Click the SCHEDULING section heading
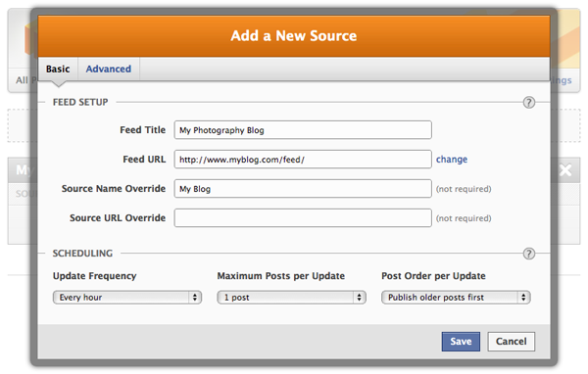The image size is (588, 374). point(82,254)
